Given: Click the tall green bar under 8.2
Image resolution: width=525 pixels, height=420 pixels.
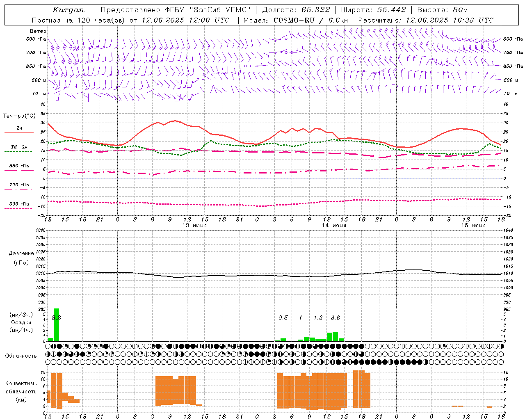Looking at the screenshot, I should (57, 325).
